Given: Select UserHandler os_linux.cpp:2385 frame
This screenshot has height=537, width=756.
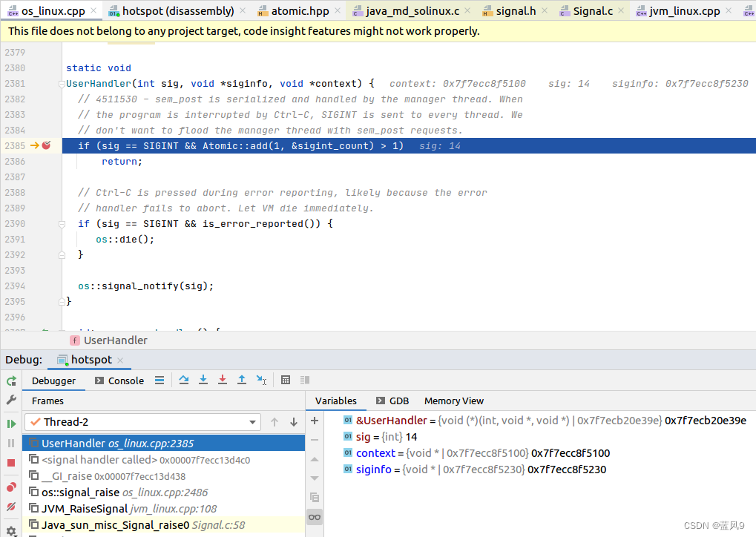Looking at the screenshot, I should click(x=163, y=443).
